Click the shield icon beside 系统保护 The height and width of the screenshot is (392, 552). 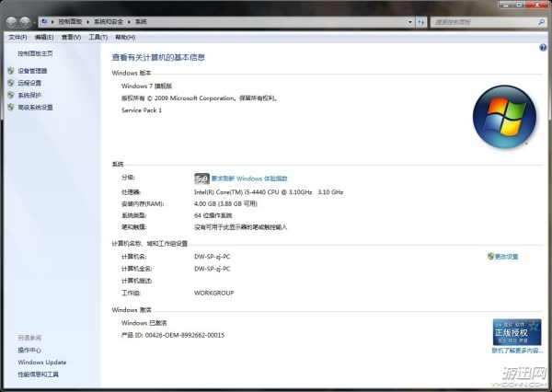(10, 95)
